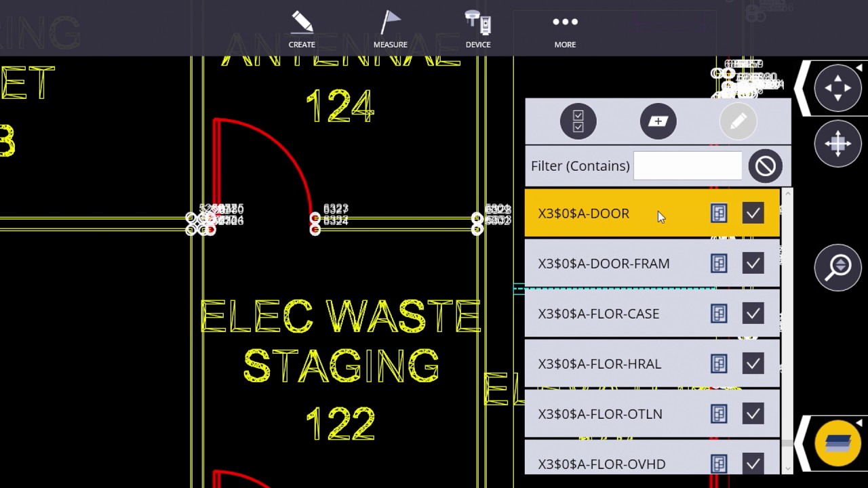Click the layer list scrollbar up arrow
Viewport: 868px width, 488px height.
pos(787,195)
